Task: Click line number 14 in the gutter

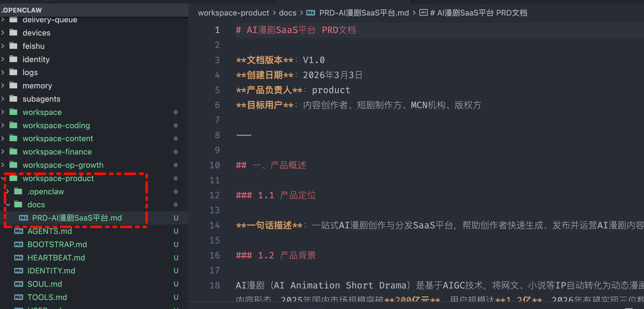Action: [215, 225]
